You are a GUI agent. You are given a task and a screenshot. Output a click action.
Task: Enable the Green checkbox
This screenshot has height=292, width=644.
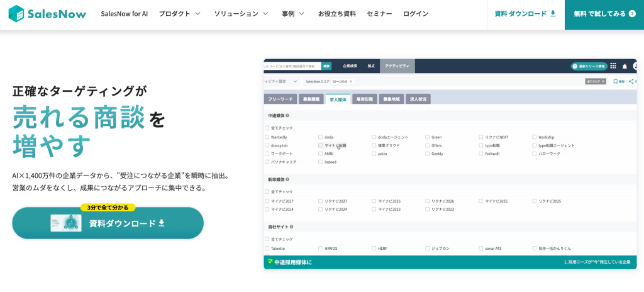[x=428, y=137]
